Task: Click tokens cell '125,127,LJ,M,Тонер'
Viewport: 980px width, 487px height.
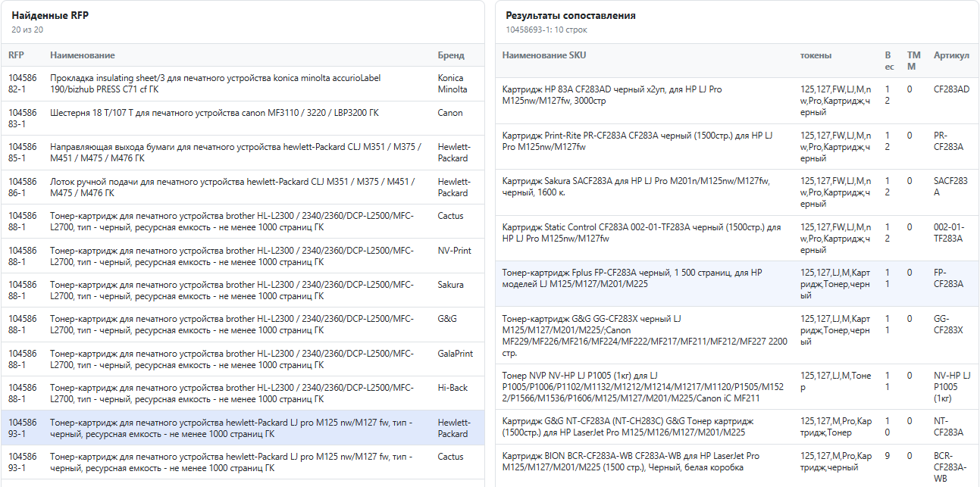Action: click(x=835, y=382)
